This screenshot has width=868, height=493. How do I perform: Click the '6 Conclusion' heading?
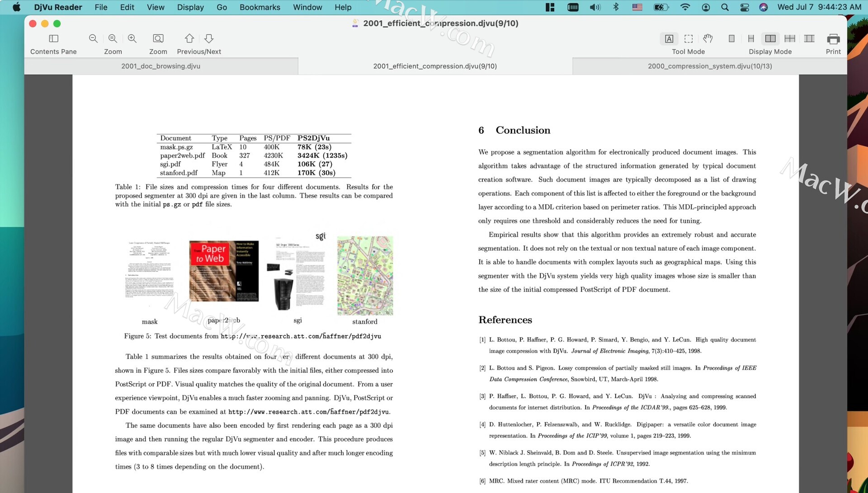coord(514,130)
